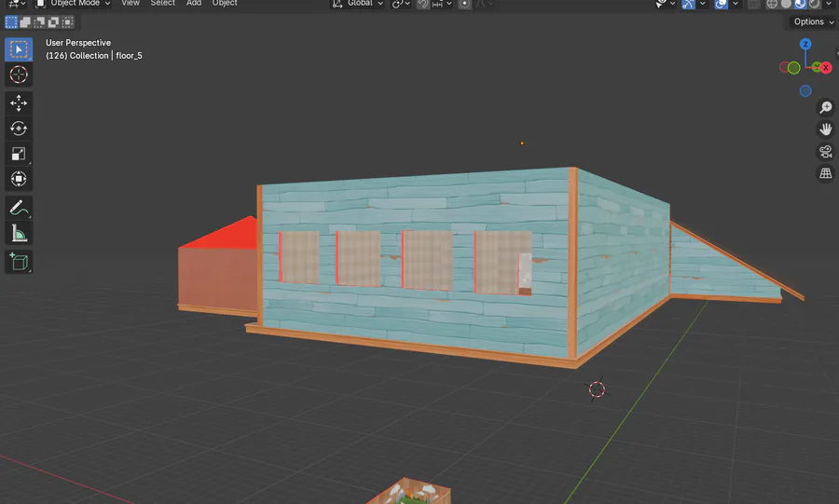Toggle viewport gizmos button

click(689, 4)
